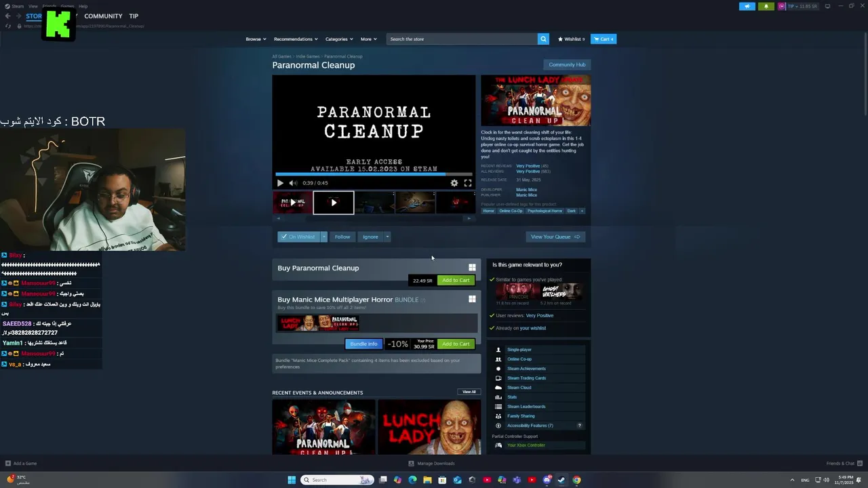This screenshot has height=488, width=868.
Task: Open the Help menu
Action: (x=83, y=6)
